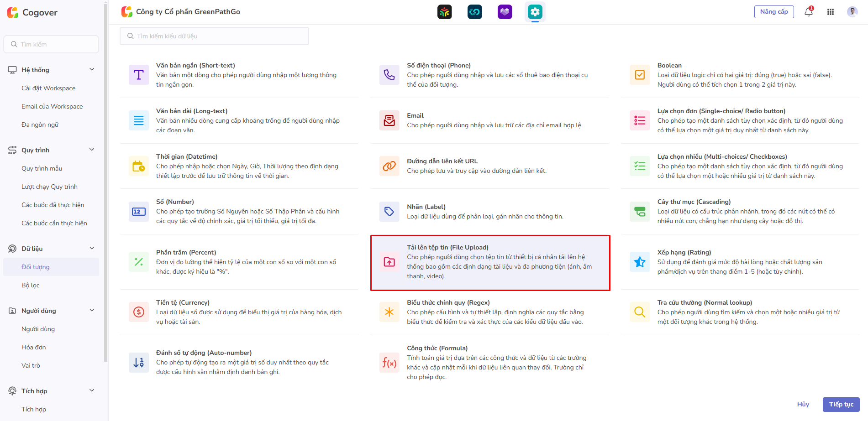Open Đối tượng in the sidebar

click(36, 267)
